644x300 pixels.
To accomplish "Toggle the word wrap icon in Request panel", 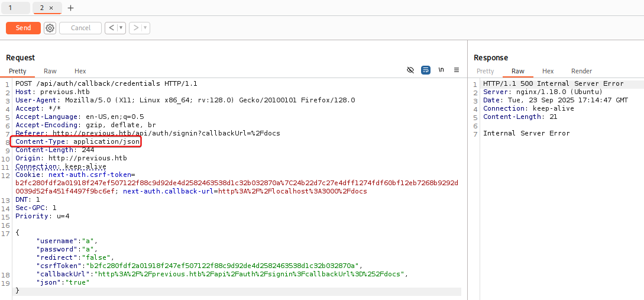I will (x=426, y=70).
